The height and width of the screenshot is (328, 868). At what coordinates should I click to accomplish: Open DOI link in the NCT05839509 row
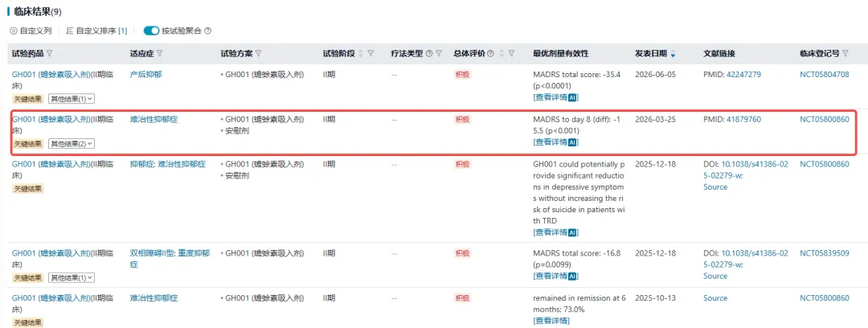[x=745, y=259]
